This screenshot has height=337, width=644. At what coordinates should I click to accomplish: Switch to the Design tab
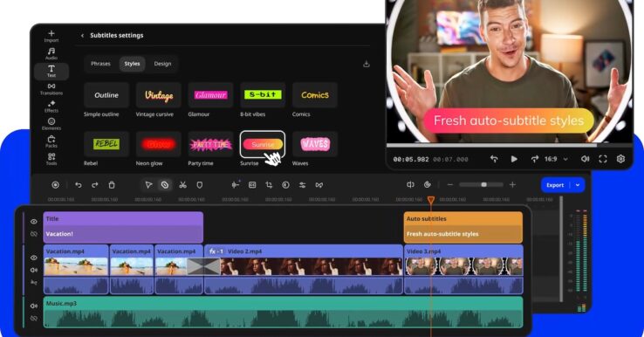pos(162,64)
